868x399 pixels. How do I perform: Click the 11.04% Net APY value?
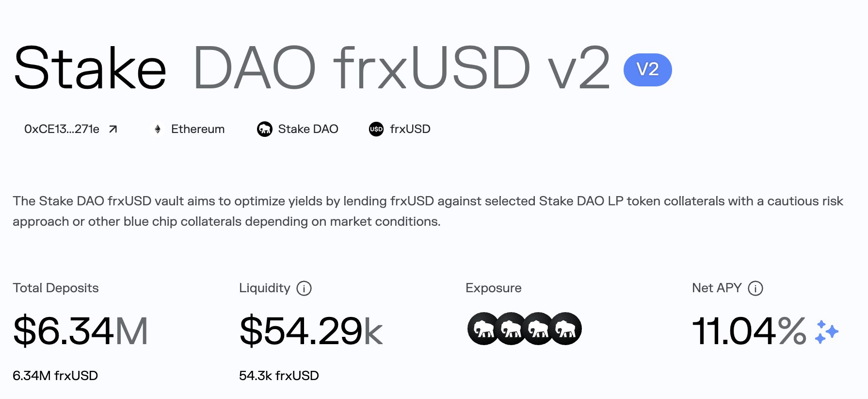coord(749,331)
